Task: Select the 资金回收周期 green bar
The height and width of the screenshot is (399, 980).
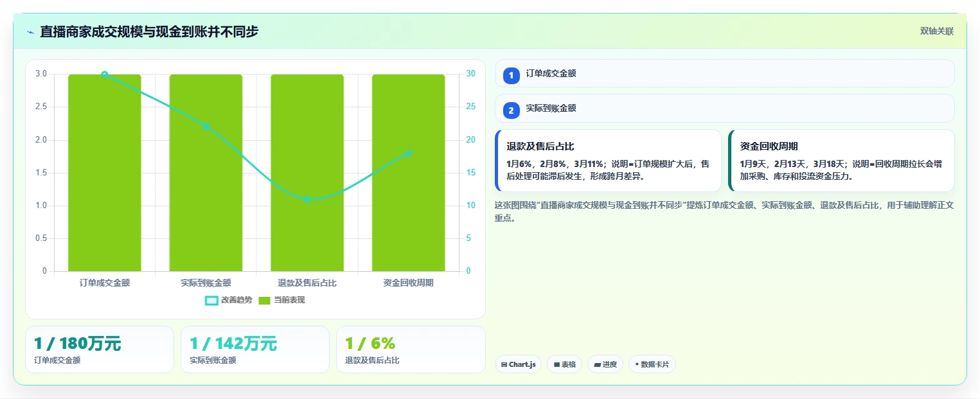Action: click(408, 173)
